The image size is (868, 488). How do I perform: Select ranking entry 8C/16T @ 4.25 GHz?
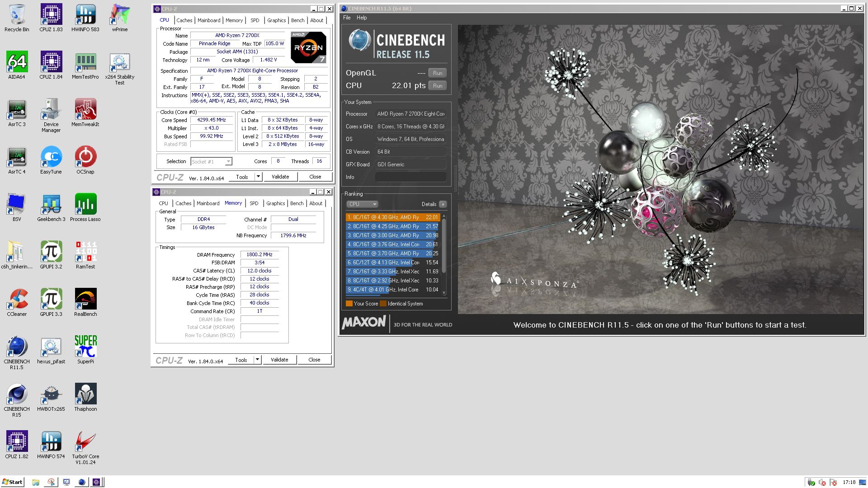point(393,226)
